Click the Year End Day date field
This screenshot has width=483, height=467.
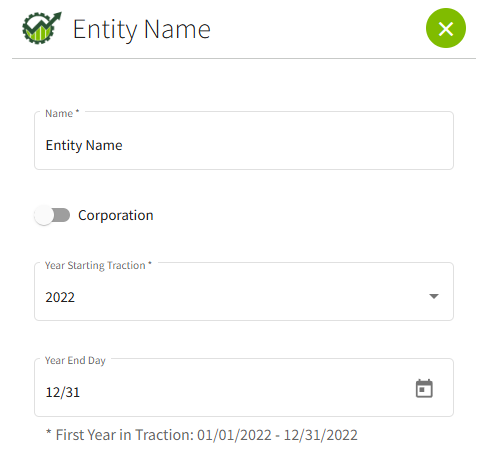(x=244, y=387)
